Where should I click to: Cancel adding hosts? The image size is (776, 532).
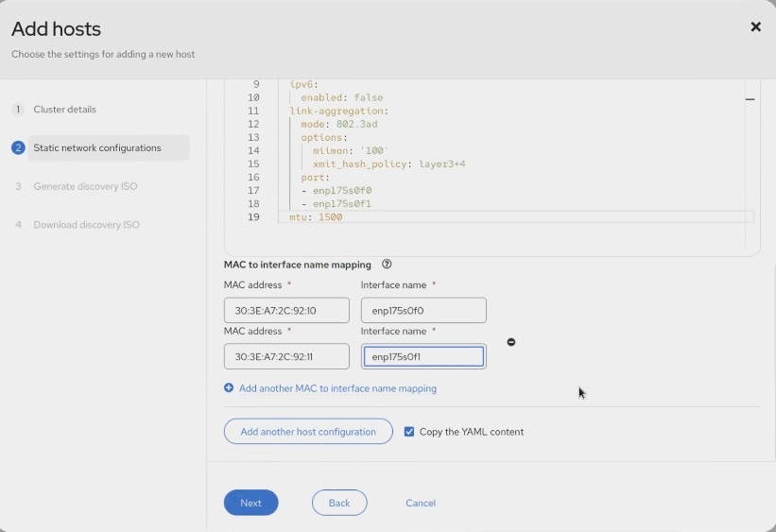coord(421,503)
